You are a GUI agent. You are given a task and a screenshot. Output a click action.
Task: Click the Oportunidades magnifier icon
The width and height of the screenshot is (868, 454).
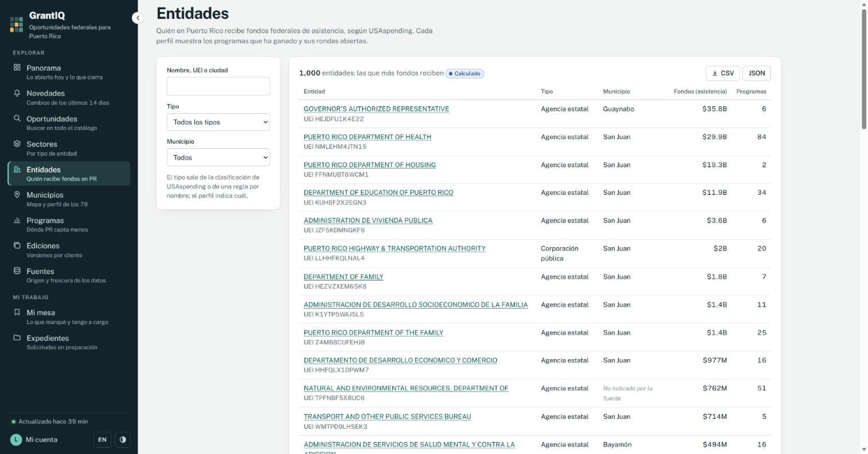click(17, 118)
